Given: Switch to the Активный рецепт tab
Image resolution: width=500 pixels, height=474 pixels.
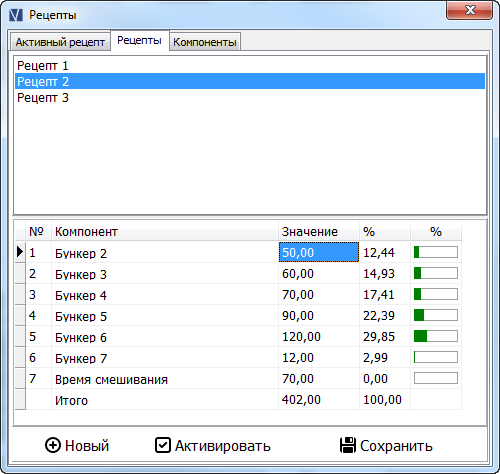Looking at the screenshot, I should point(60,42).
